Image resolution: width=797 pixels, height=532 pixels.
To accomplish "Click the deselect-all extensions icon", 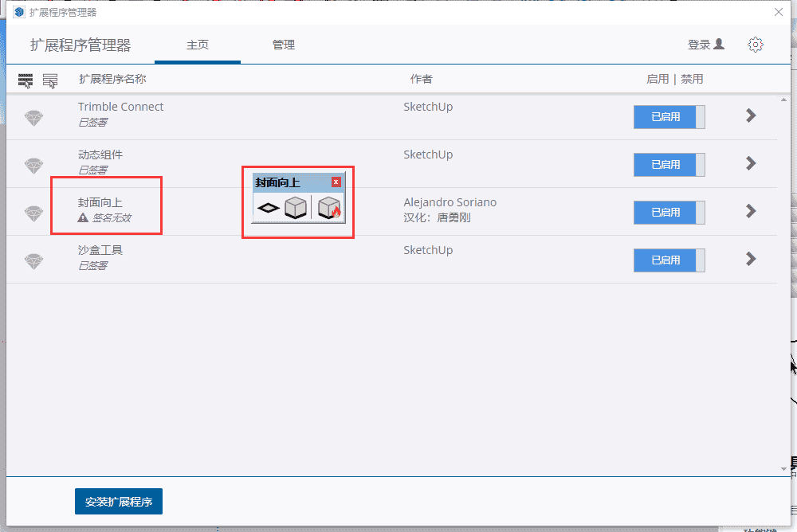I will (49, 80).
